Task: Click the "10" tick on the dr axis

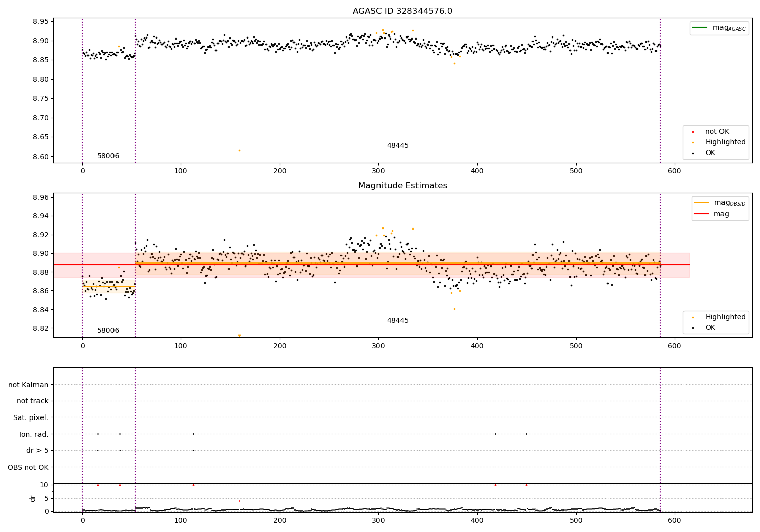Action: (x=44, y=485)
